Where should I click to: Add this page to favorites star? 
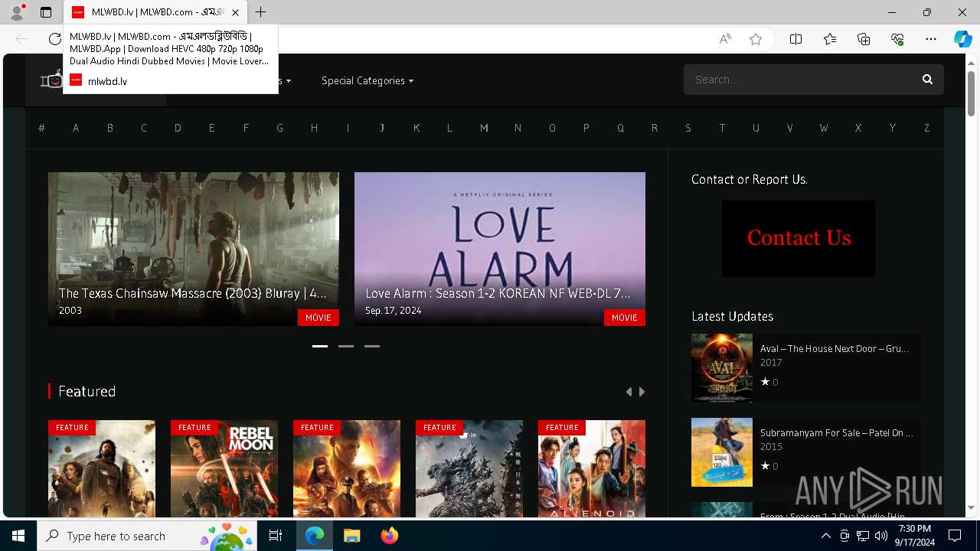(756, 39)
